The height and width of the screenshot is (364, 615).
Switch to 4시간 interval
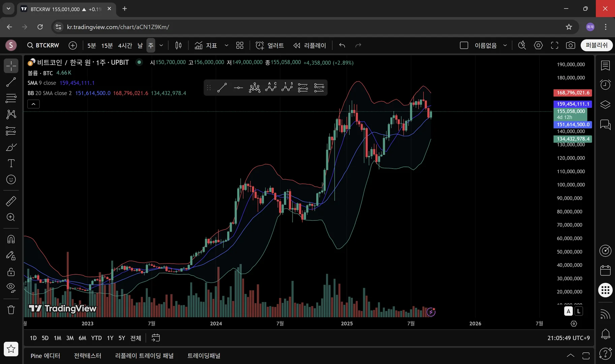[125, 45]
